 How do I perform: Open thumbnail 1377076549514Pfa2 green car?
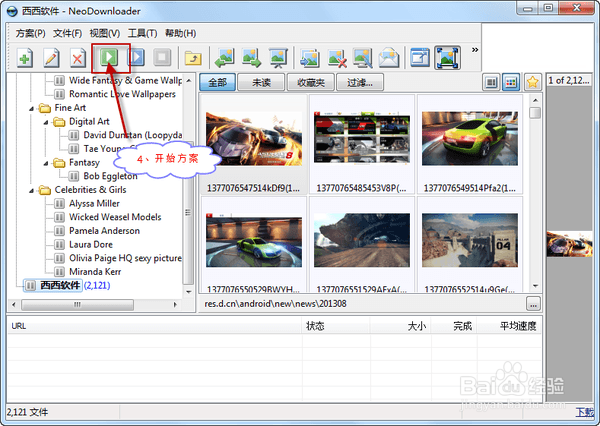pos(470,139)
